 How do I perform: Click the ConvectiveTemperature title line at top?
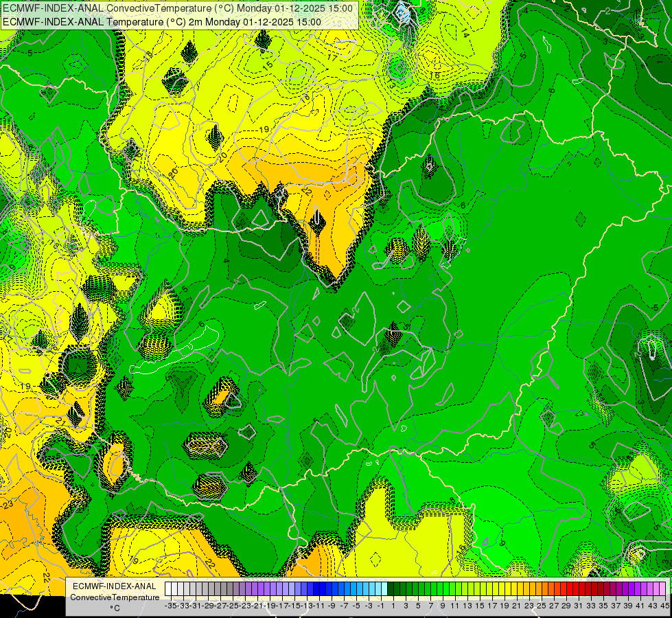click(x=178, y=8)
